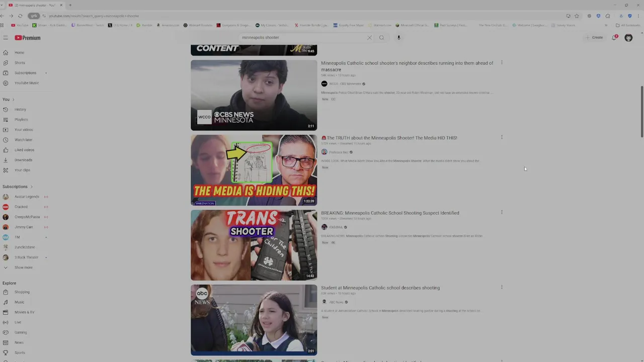The image size is (644, 362).
Task: Click the YouTube Premium logo
Action: (27, 38)
